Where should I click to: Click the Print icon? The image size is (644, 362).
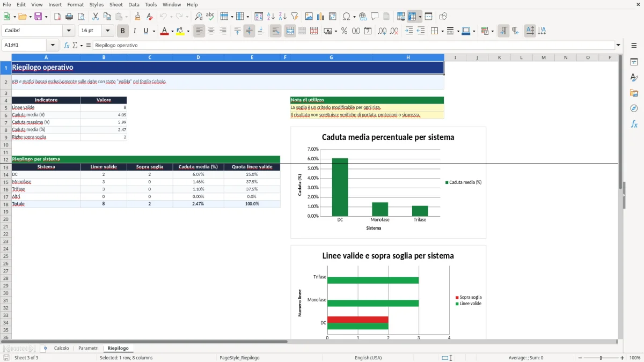tap(69, 17)
